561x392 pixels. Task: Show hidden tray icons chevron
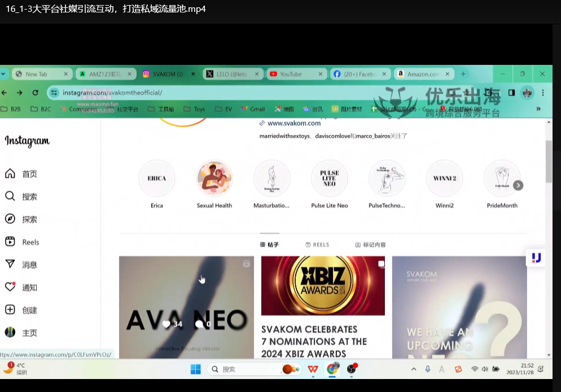pos(414,369)
